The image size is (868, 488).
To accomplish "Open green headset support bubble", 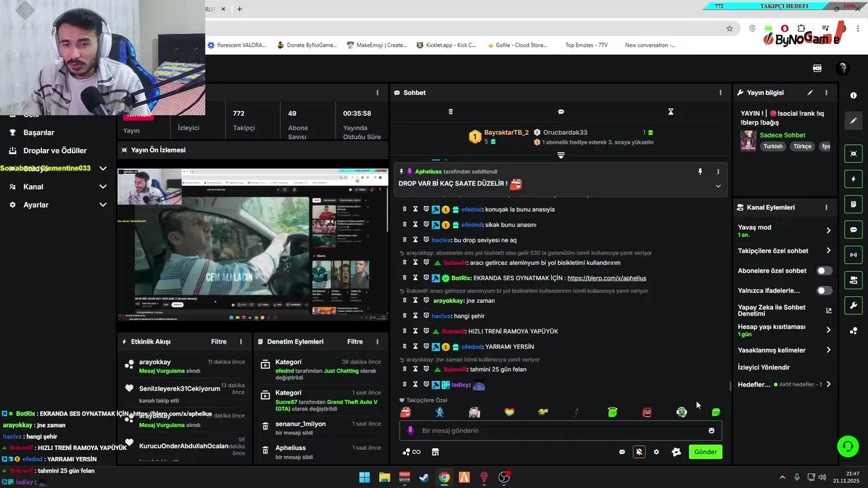I will [x=848, y=446].
